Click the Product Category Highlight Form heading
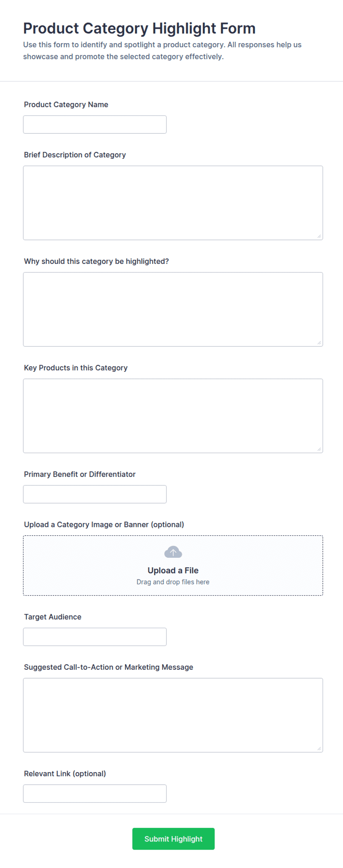 coord(139,28)
